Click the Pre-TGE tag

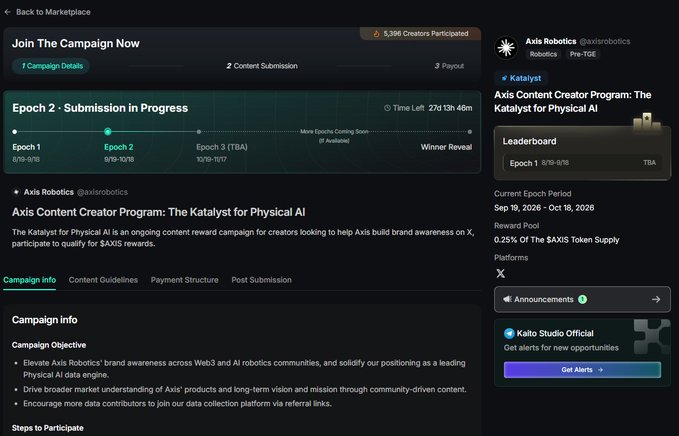[582, 54]
